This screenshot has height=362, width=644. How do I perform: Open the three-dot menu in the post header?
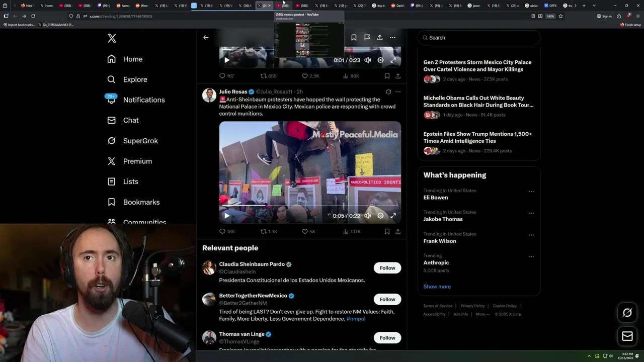pyautogui.click(x=392, y=38)
